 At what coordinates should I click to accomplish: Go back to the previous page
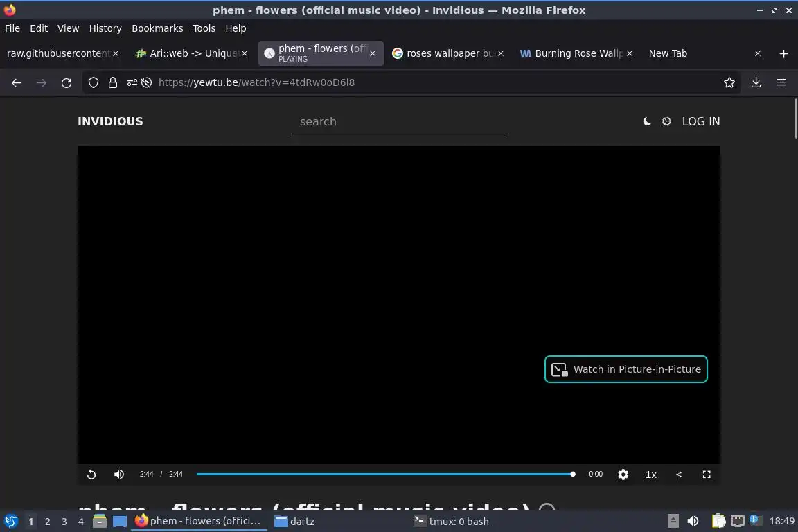click(17, 82)
